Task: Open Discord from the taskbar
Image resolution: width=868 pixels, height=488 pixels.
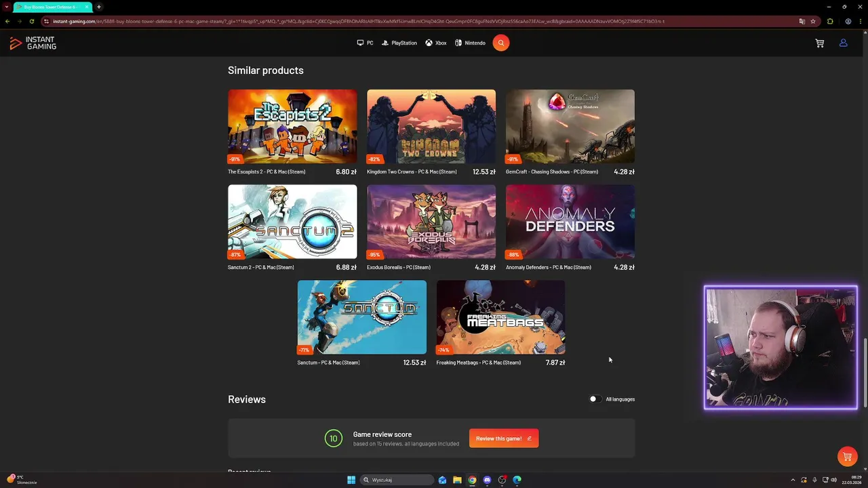Action: (x=487, y=480)
